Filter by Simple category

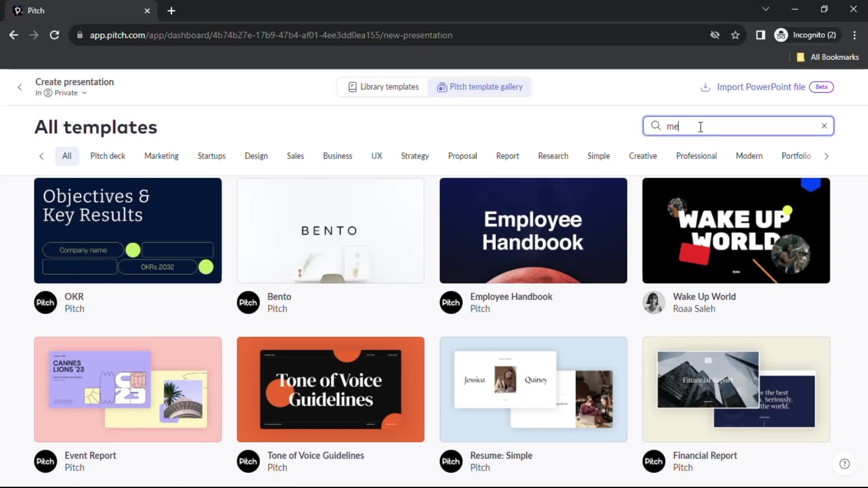point(599,156)
